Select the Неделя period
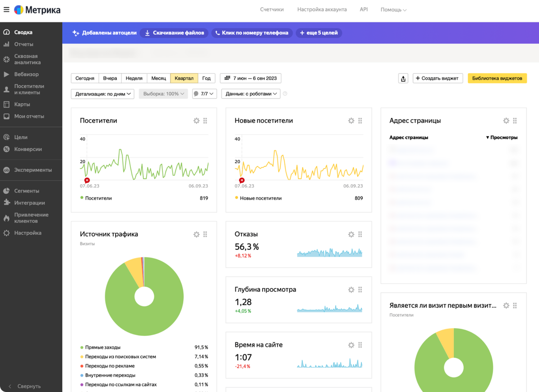The image size is (539, 392). pyautogui.click(x=134, y=78)
